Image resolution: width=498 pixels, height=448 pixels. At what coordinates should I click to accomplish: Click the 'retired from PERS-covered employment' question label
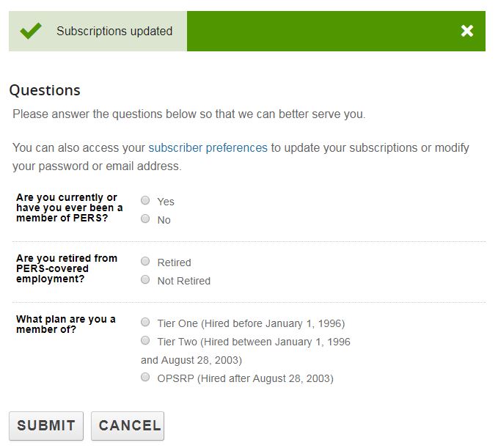pyautogui.click(x=67, y=268)
